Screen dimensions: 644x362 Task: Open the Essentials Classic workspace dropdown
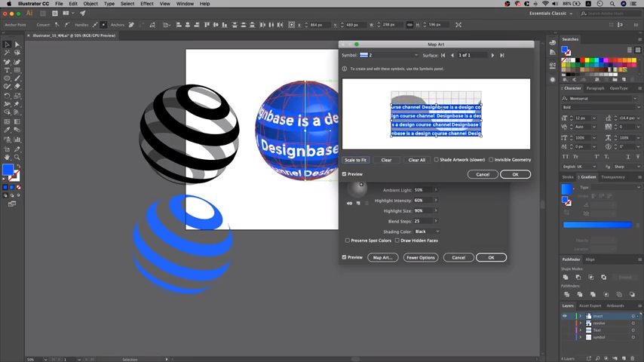550,13
